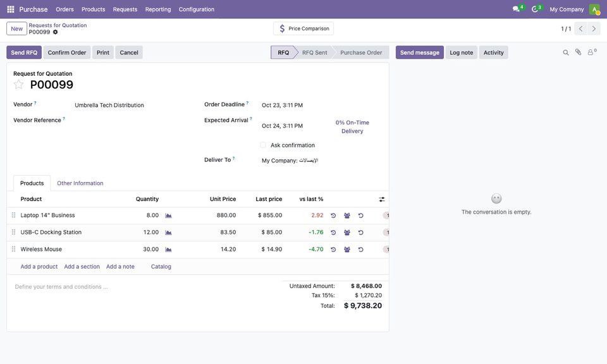Click the history clock icon on the Wireless Mouse row
607x364 pixels.
(333, 250)
